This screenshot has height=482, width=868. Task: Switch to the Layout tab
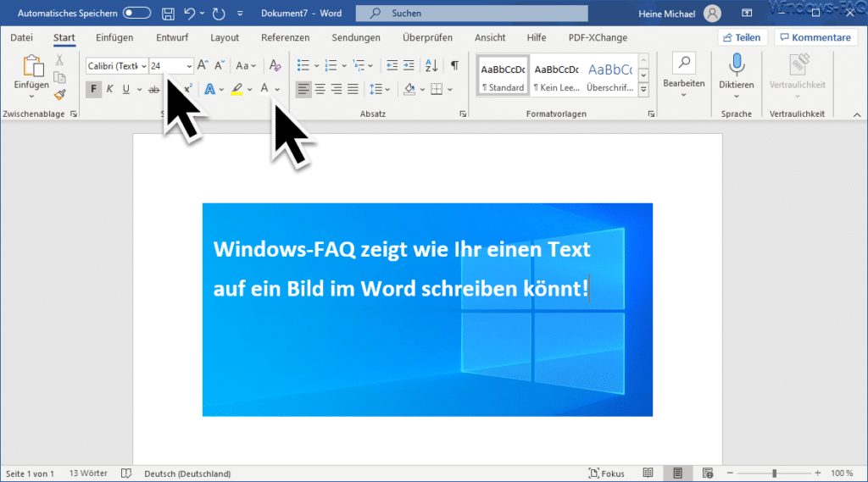coord(225,37)
